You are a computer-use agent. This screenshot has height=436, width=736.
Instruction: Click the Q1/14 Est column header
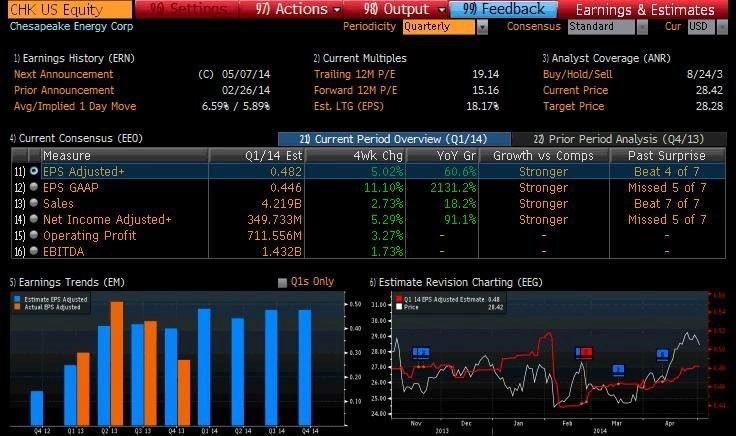tap(257, 155)
